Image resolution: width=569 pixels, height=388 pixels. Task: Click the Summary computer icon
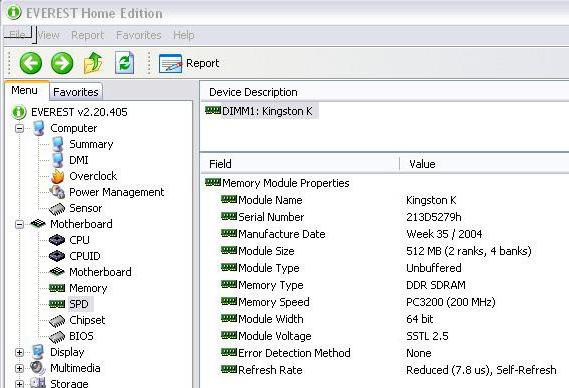57,144
